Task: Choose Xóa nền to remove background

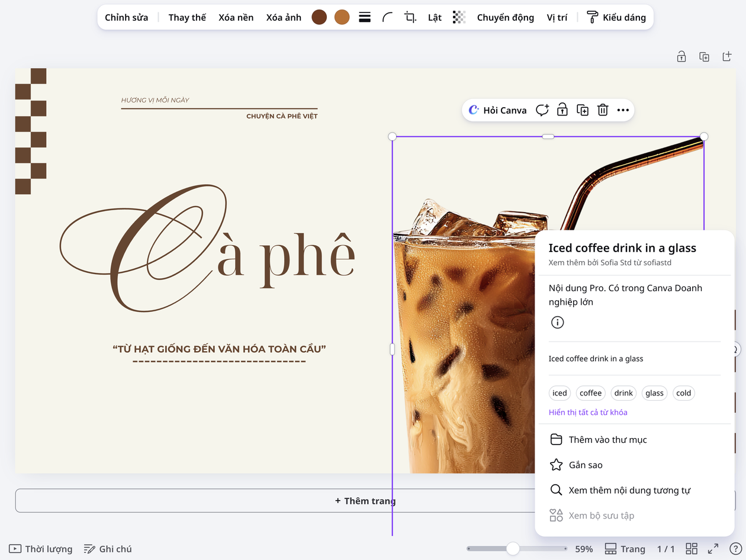Action: pos(236,17)
